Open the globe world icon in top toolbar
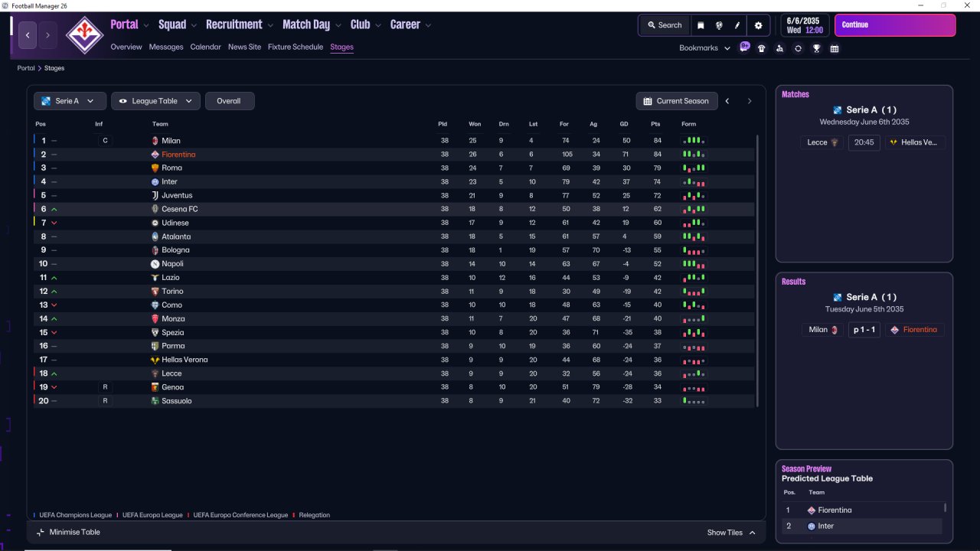The height and width of the screenshot is (551, 980). (x=720, y=25)
